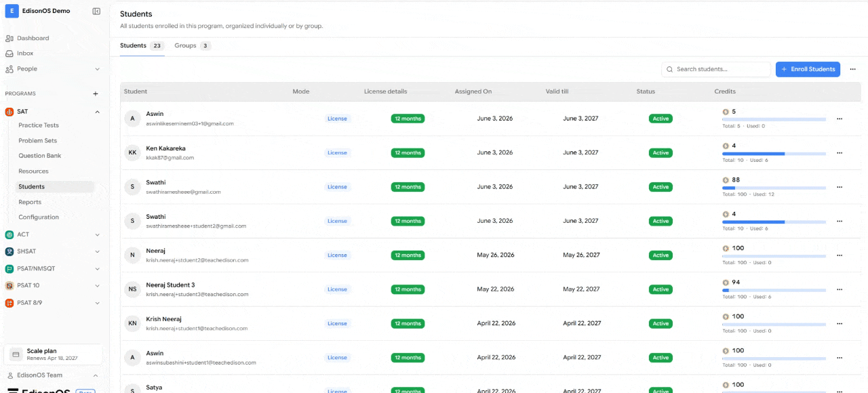The width and height of the screenshot is (868, 393).
Task: Expand the EdisonOS Team account menu
Action: click(96, 375)
